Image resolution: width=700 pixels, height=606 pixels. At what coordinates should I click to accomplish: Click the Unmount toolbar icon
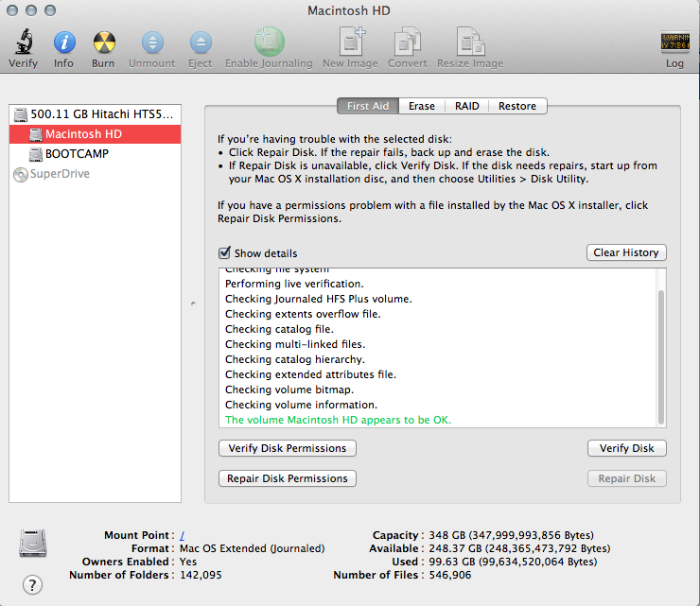[152, 43]
